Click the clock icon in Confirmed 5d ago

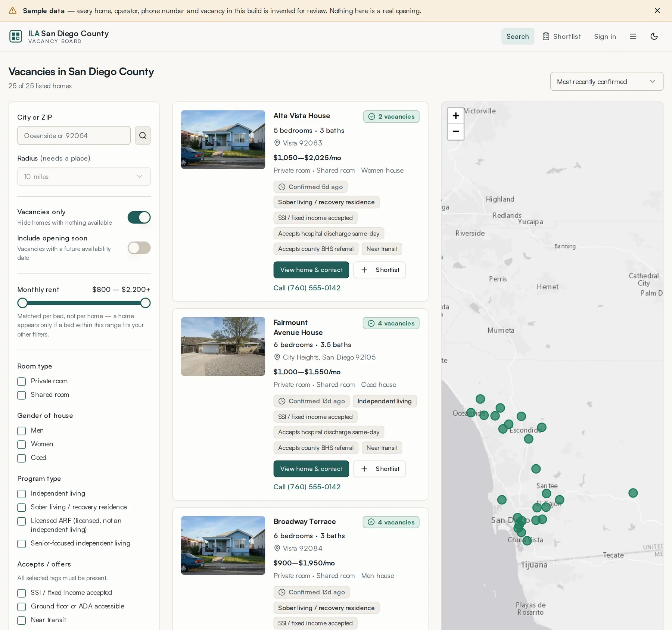tap(282, 187)
